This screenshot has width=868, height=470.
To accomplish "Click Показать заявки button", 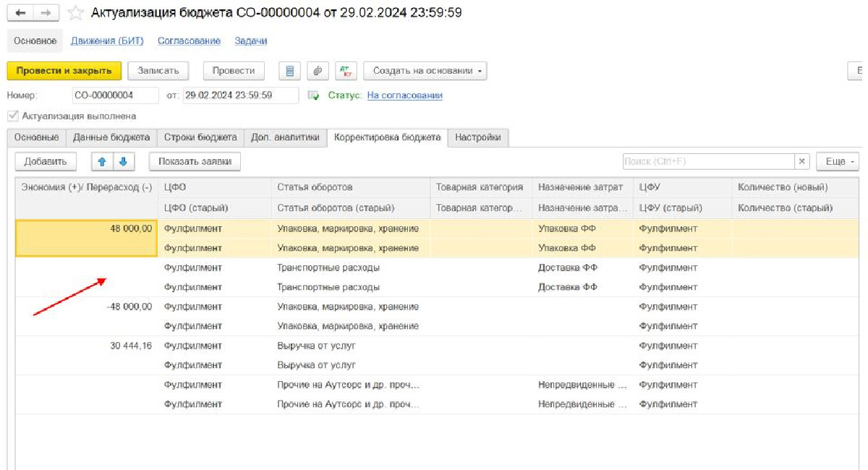I will pyautogui.click(x=195, y=161).
